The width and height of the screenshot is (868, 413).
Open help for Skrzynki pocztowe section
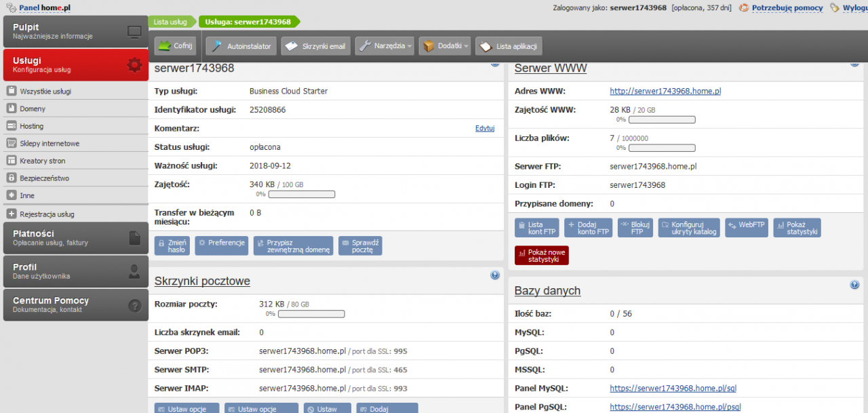coord(495,275)
